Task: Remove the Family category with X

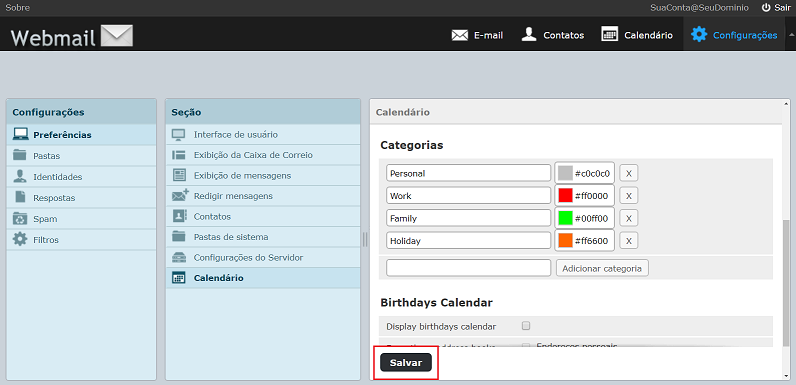Action: pos(628,218)
